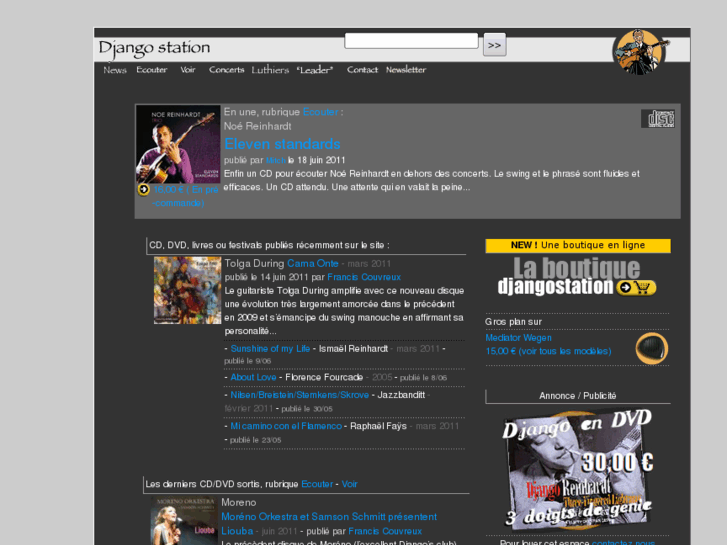
Task: Open the Tolga During album cover
Action: tap(188, 290)
